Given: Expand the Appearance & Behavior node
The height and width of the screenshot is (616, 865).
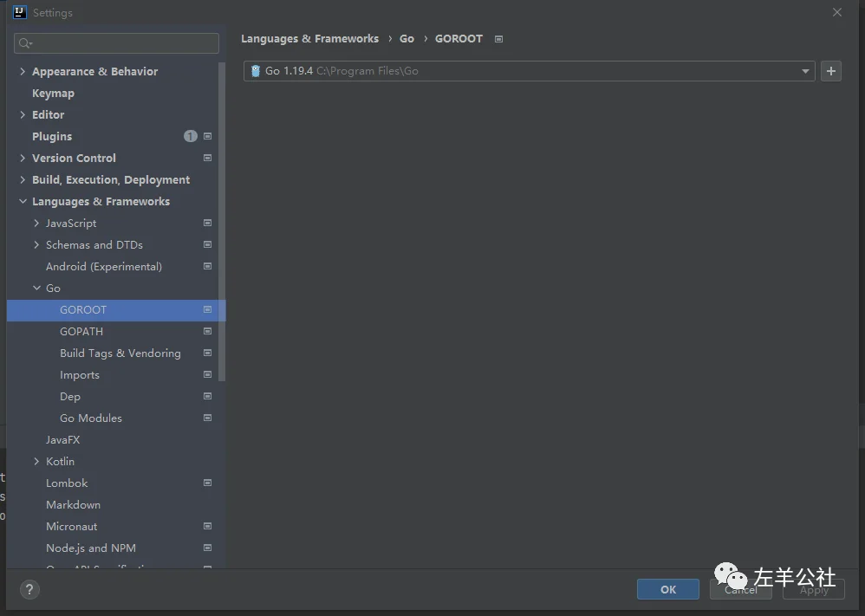Looking at the screenshot, I should click(x=23, y=71).
